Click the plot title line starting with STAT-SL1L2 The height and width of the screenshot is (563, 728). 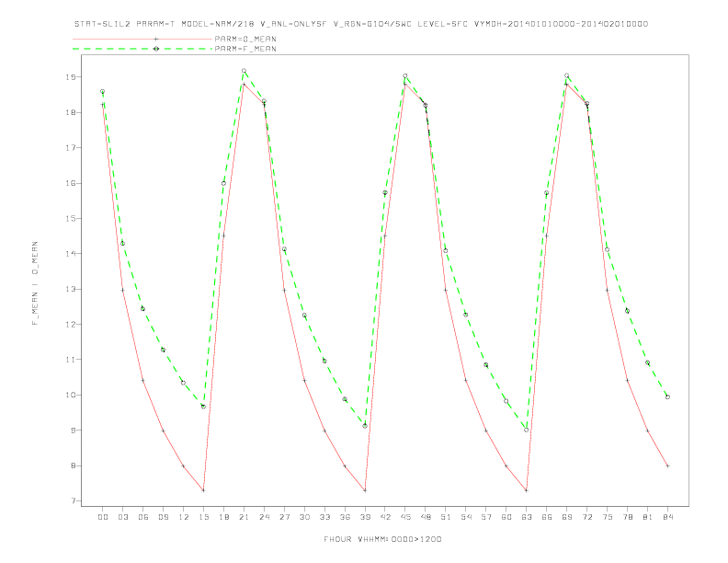(x=361, y=24)
